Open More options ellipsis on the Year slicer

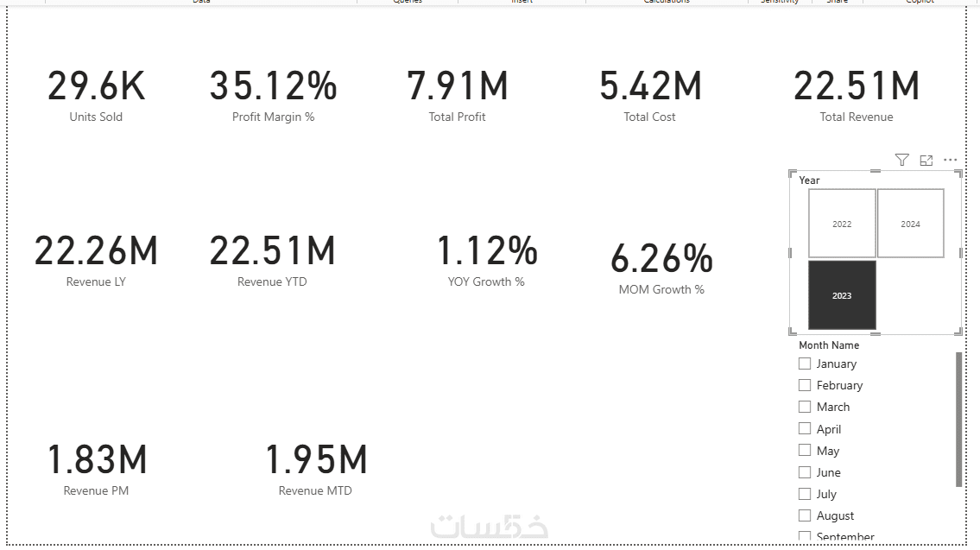[x=950, y=160]
